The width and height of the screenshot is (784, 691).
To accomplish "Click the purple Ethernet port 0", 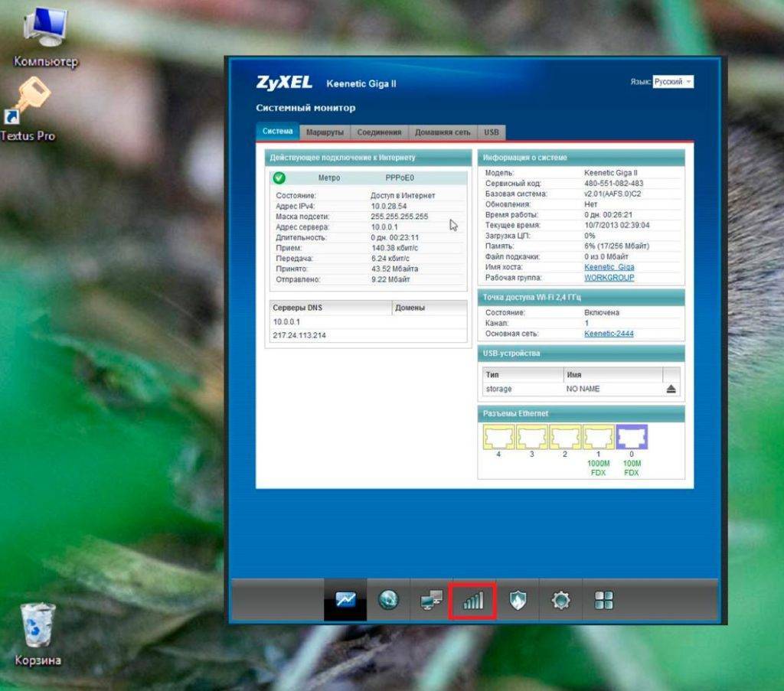I will [x=632, y=437].
